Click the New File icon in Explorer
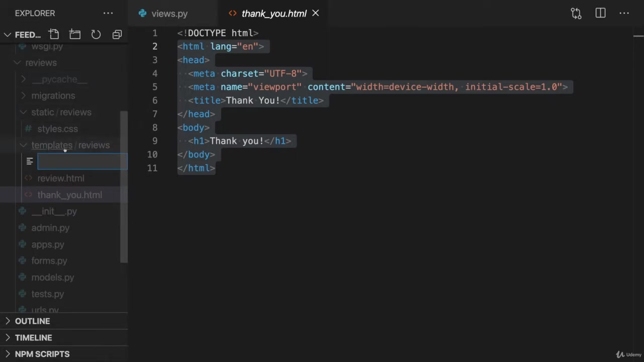Viewport: 644px width, 362px height. (54, 34)
